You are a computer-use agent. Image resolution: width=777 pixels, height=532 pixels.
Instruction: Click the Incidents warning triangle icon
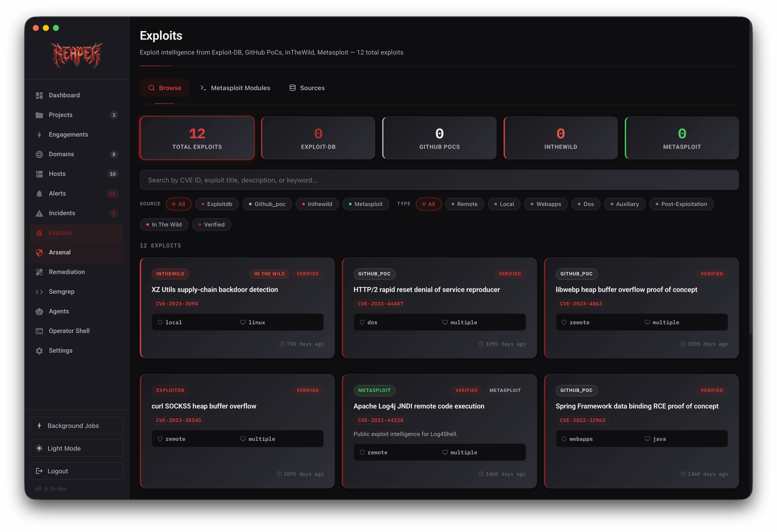click(39, 213)
